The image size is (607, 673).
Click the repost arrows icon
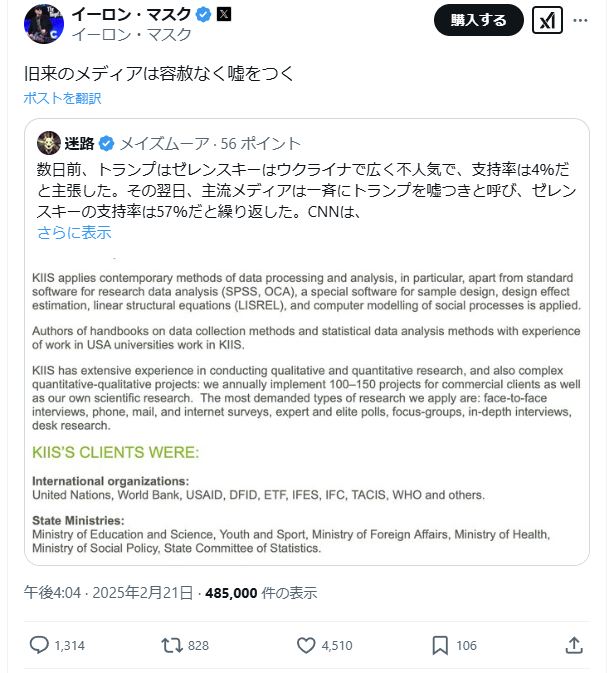(x=172, y=645)
